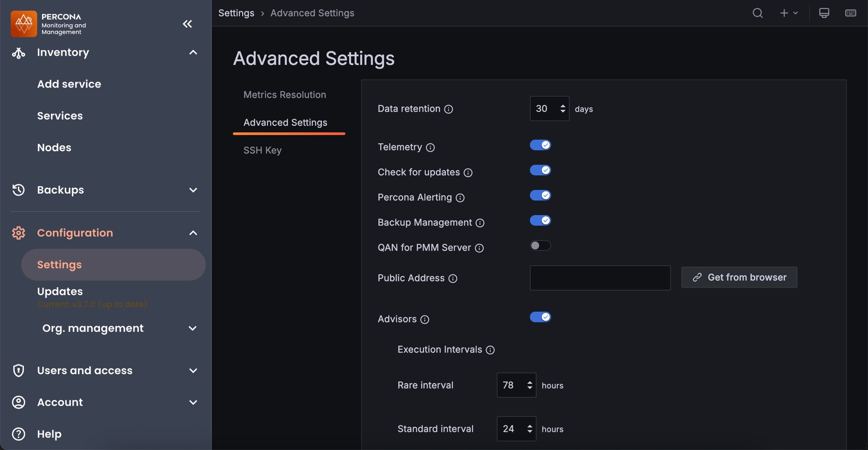Click the monitor display icon in top bar

tap(824, 13)
